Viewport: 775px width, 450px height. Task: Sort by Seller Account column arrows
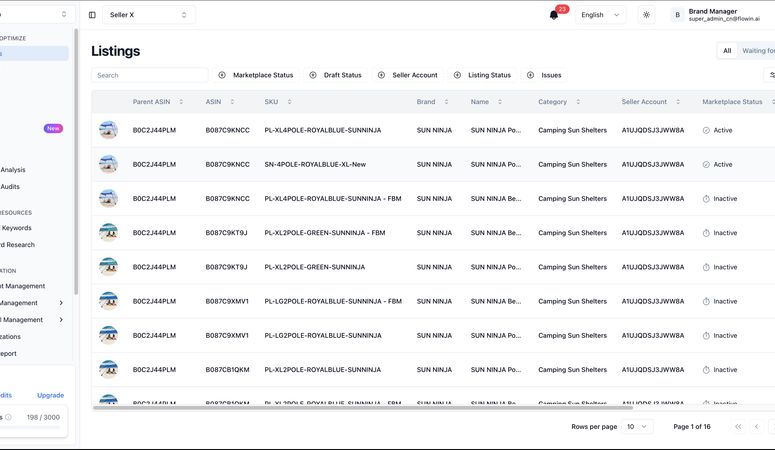coord(678,102)
